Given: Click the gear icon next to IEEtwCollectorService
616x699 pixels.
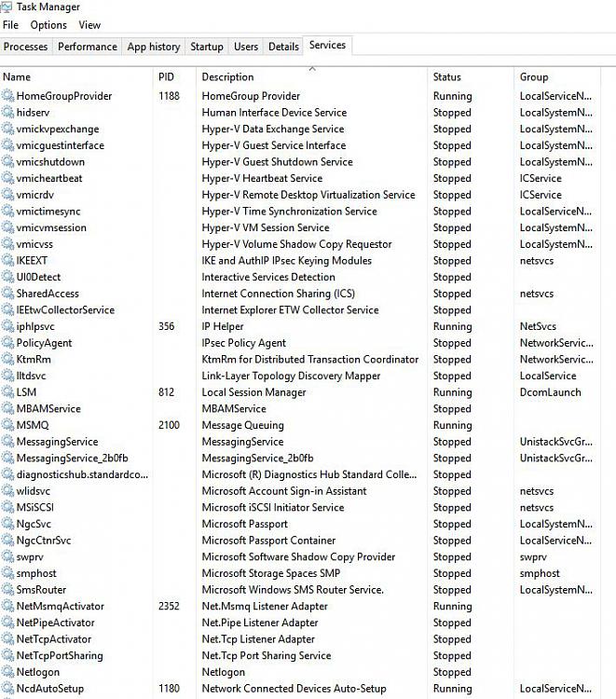Looking at the screenshot, I should coord(7,309).
